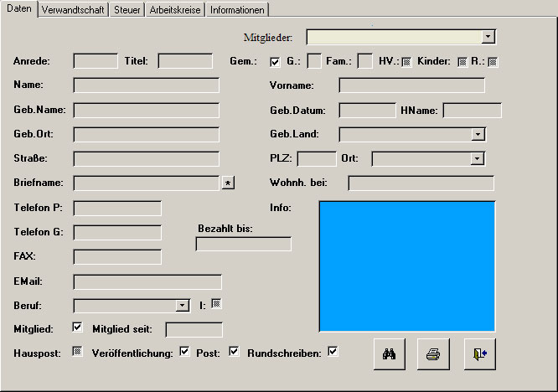The width and height of the screenshot is (558, 392).
Task: Click the G.: small input box
Action: click(314, 61)
